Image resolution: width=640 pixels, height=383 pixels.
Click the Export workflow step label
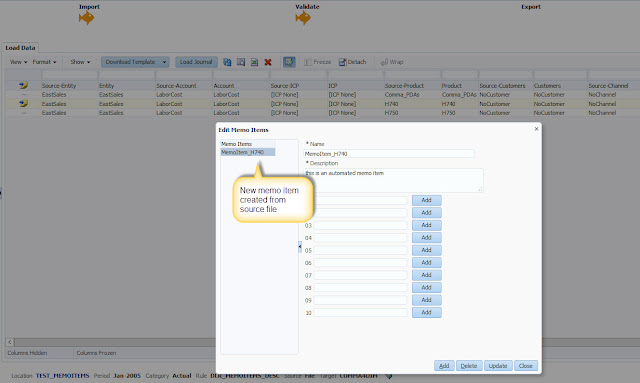[531, 7]
